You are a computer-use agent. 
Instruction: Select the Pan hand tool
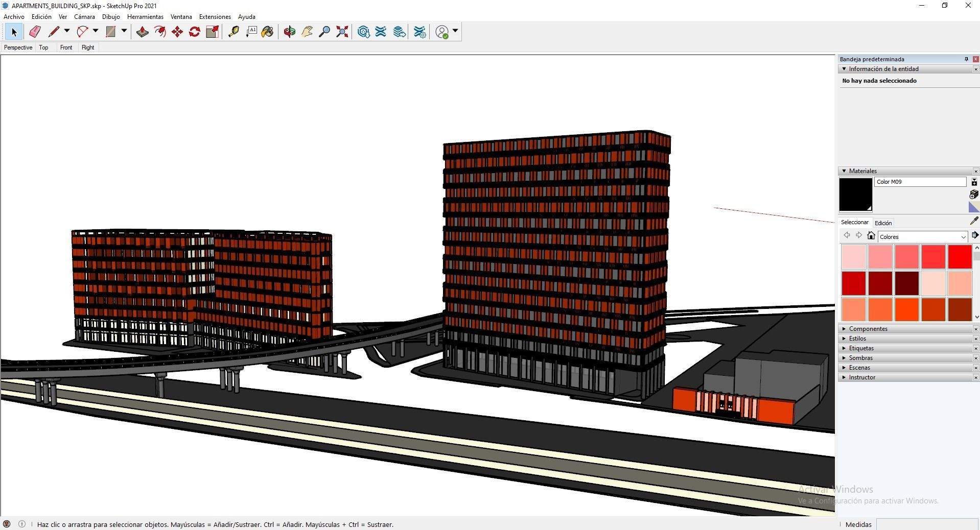click(x=307, y=32)
